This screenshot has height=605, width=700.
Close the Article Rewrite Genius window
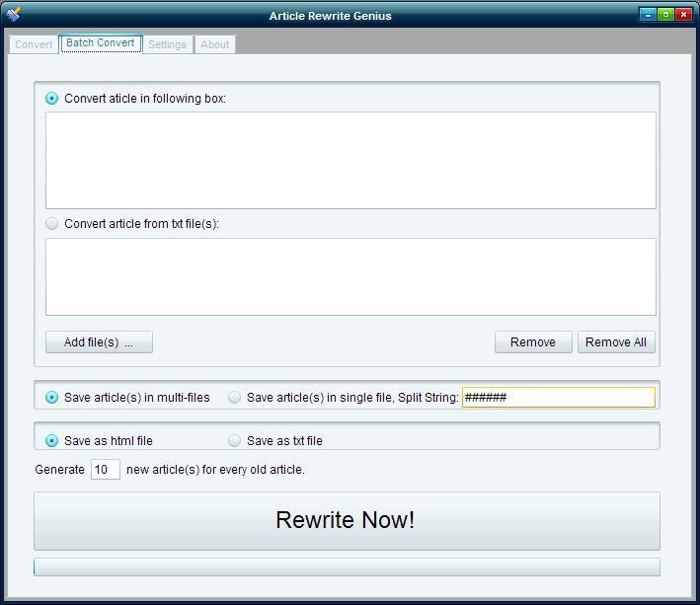tap(683, 15)
